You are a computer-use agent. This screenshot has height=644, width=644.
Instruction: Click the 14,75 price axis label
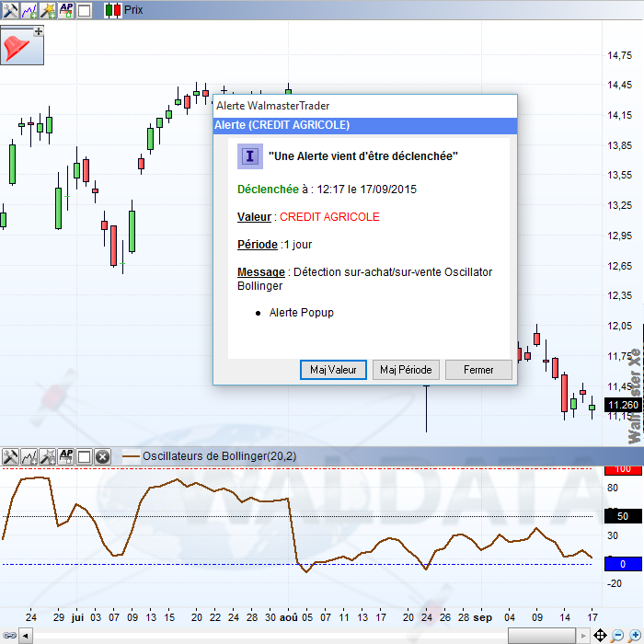(x=620, y=55)
